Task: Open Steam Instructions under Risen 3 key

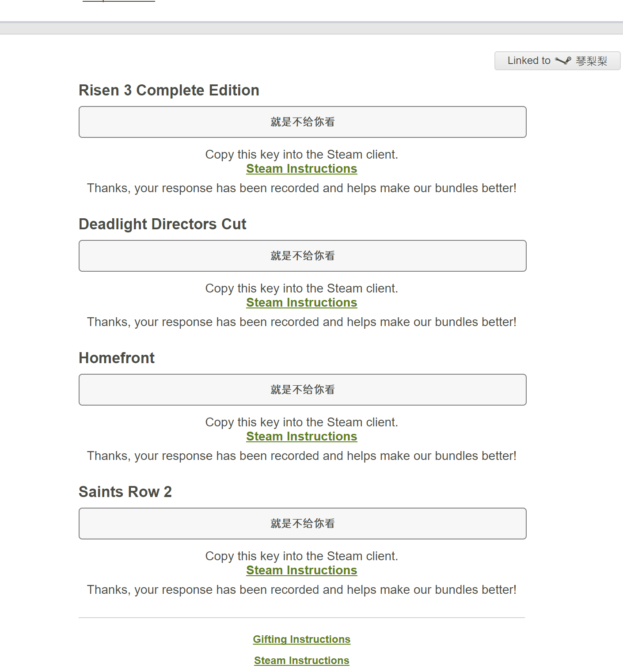Action: point(301,169)
